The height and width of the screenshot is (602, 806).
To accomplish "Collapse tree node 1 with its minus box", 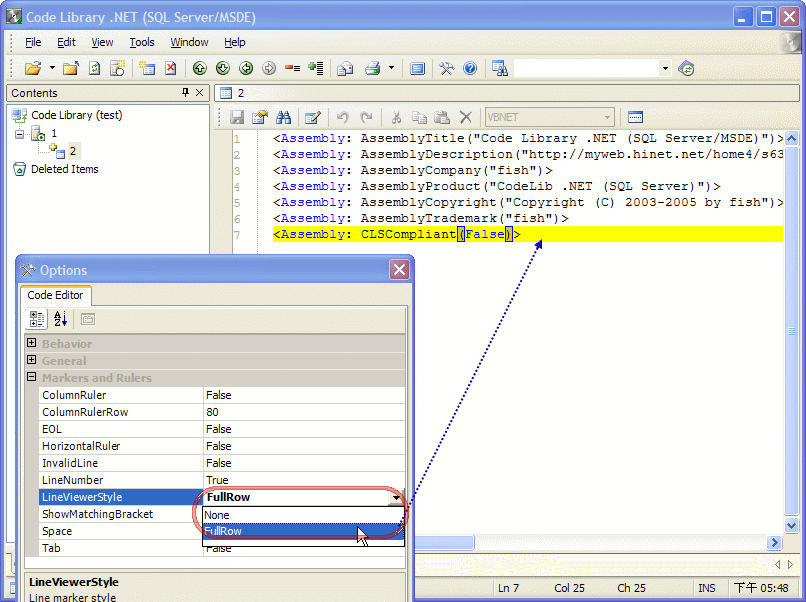I will tap(20, 134).
